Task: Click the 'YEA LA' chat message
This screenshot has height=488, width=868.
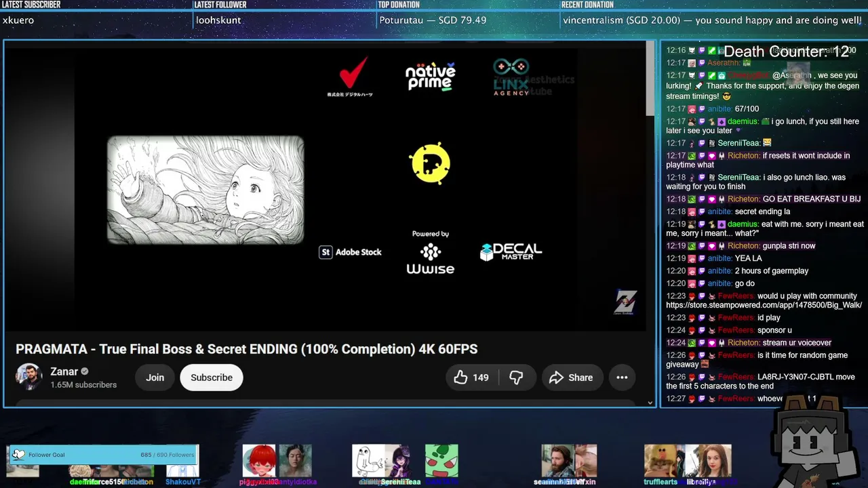Action: (748, 258)
